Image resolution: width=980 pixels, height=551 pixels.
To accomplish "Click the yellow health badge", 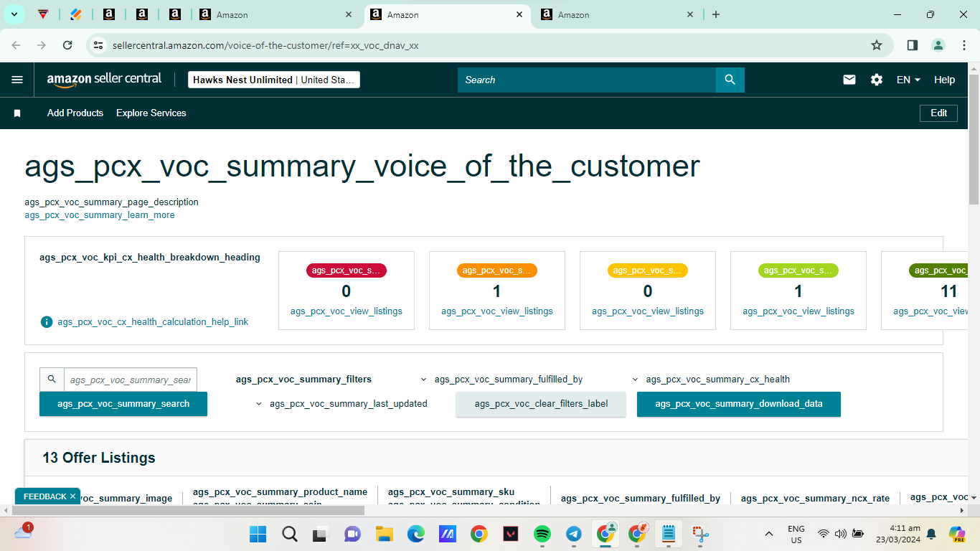I will pyautogui.click(x=648, y=270).
